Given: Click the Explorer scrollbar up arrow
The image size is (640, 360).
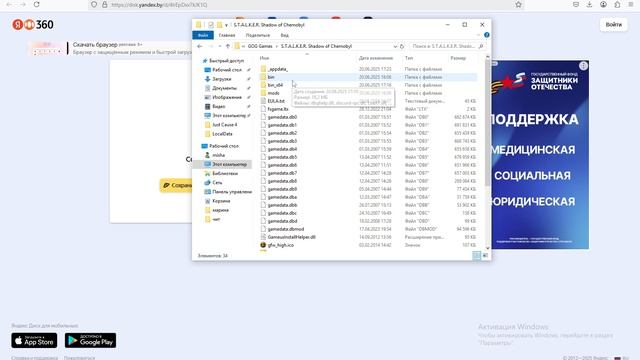Looking at the screenshot, I should tap(487, 57).
